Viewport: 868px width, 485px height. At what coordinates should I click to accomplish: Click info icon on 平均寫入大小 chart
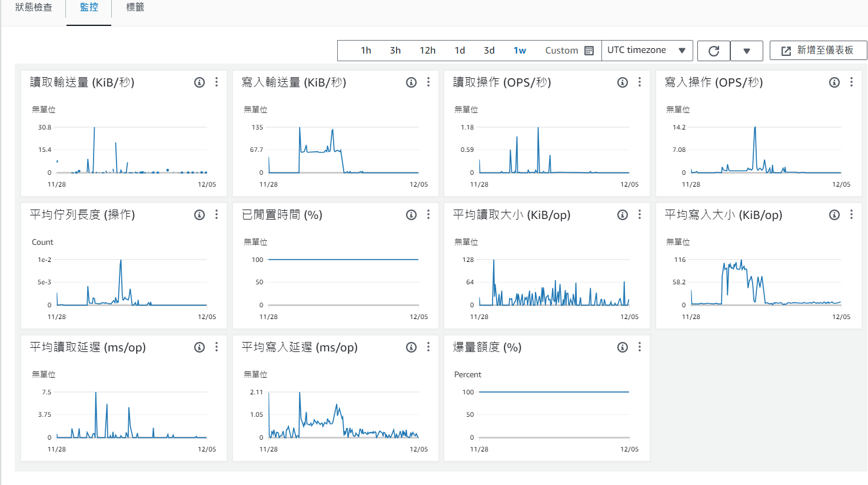pyautogui.click(x=834, y=215)
